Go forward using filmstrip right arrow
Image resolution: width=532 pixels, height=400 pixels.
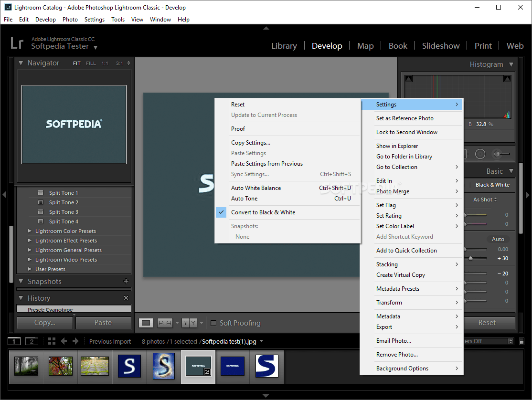pos(75,341)
